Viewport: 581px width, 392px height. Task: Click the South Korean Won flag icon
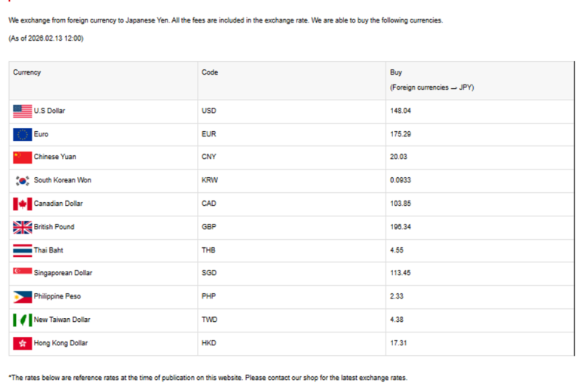(23, 181)
